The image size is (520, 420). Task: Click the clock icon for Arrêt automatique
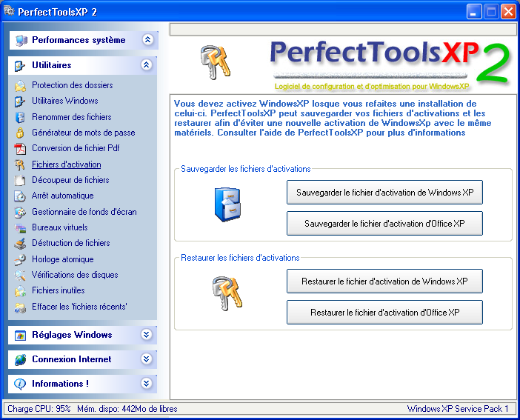(20, 196)
